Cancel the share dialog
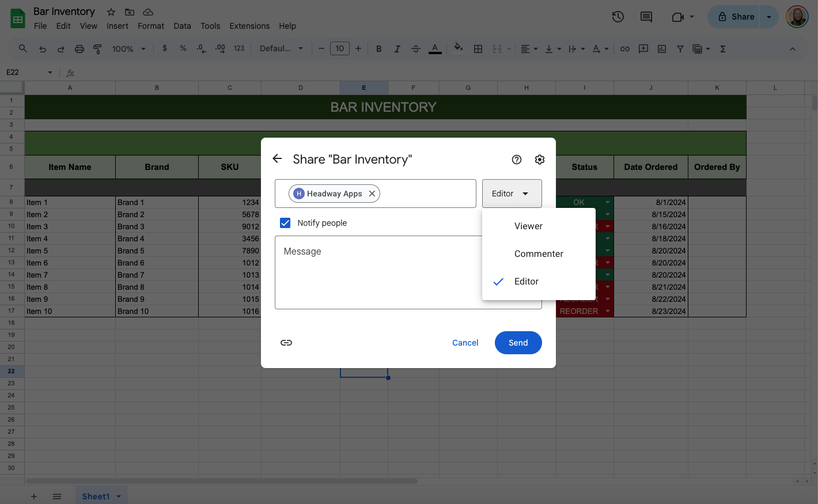The height and width of the screenshot is (504, 818). [x=465, y=343]
